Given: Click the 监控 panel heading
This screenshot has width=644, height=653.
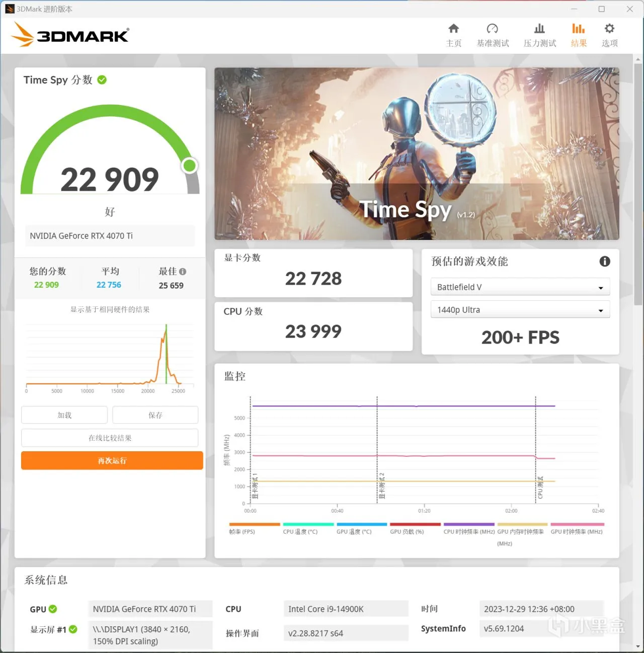Looking at the screenshot, I should click(x=235, y=376).
